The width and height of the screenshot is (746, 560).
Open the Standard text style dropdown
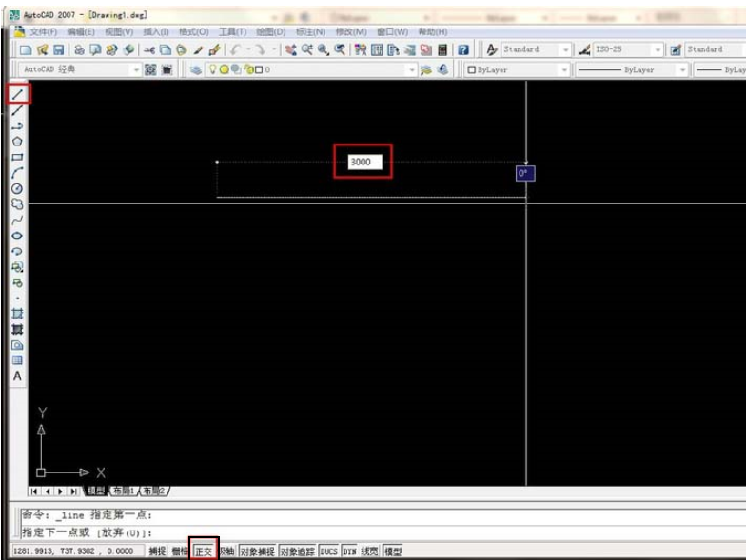[x=565, y=49]
